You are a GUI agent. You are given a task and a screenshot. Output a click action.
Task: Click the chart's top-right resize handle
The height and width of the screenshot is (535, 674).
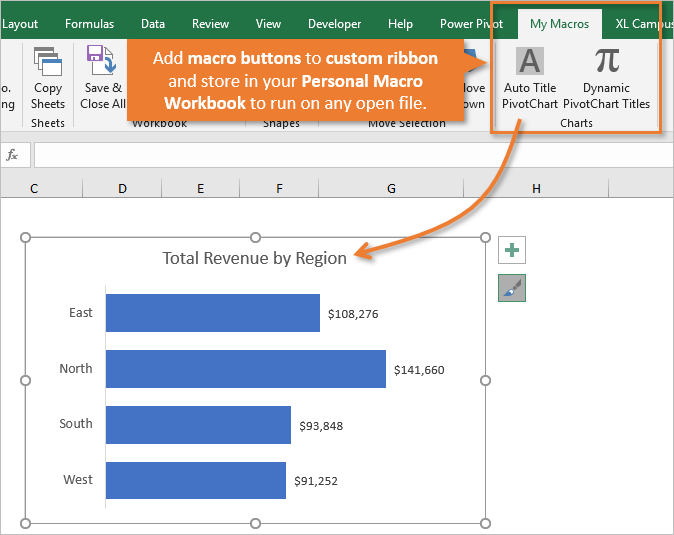[485, 237]
